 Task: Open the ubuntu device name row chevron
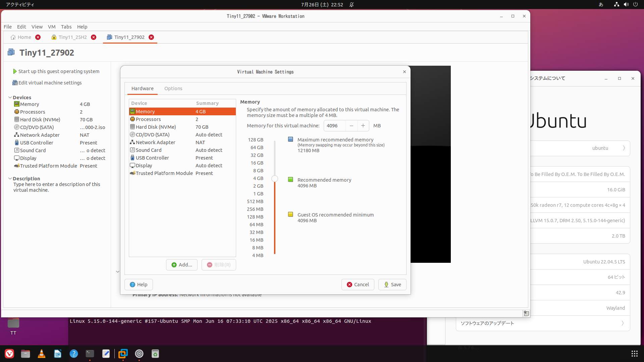click(x=624, y=148)
